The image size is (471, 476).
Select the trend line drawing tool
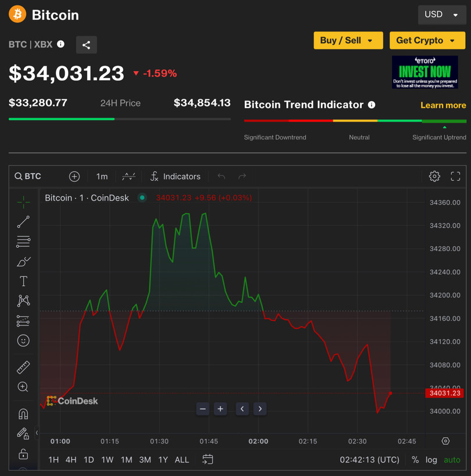23,222
